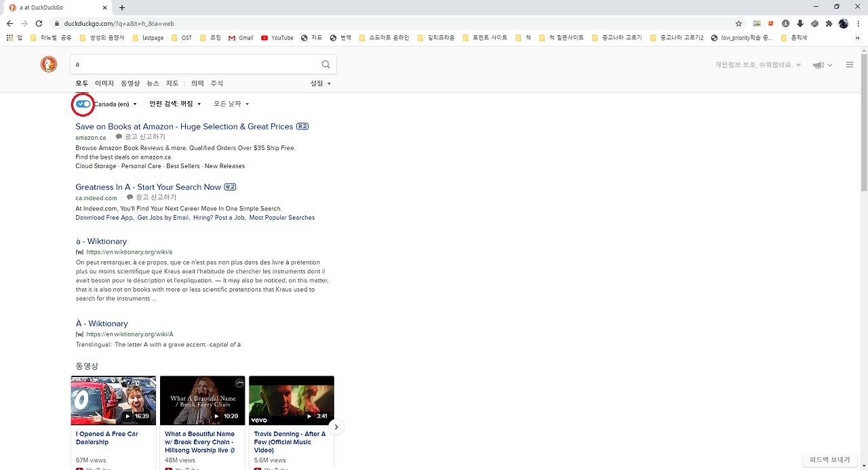Open the Canada (en) region dropdown
868x470 pixels.
[x=115, y=104]
